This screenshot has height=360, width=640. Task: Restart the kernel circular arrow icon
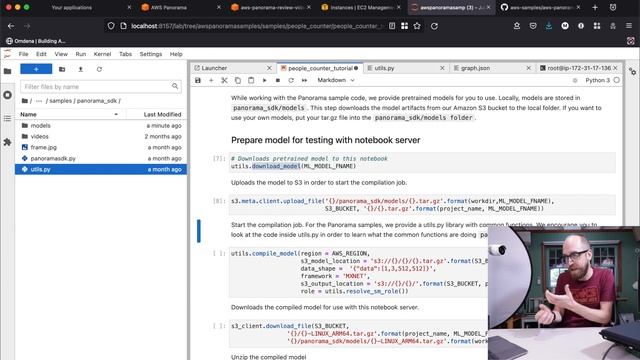[291, 80]
